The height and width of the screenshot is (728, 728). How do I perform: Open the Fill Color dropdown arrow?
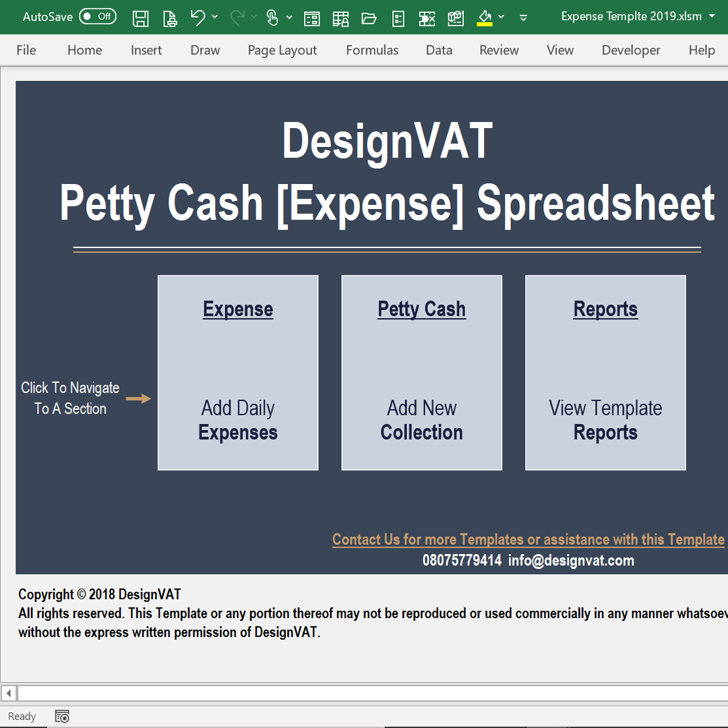point(502,18)
